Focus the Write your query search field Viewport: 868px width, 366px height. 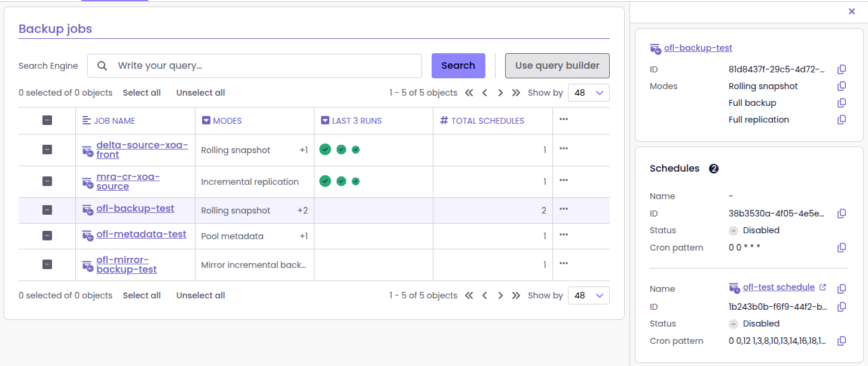coord(263,66)
